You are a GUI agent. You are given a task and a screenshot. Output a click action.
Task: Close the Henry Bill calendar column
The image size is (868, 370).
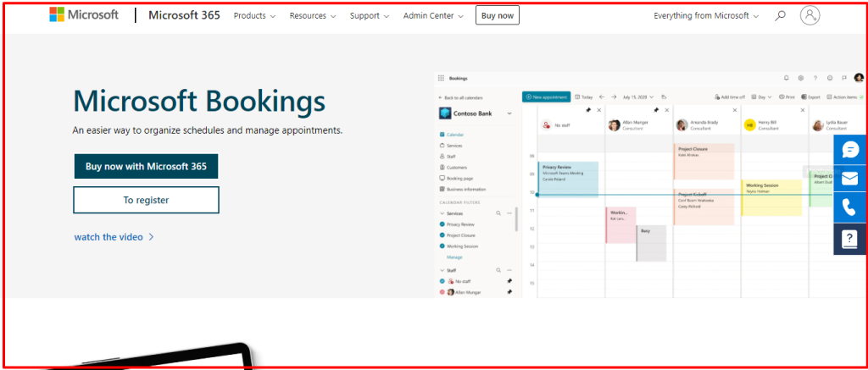(x=802, y=110)
